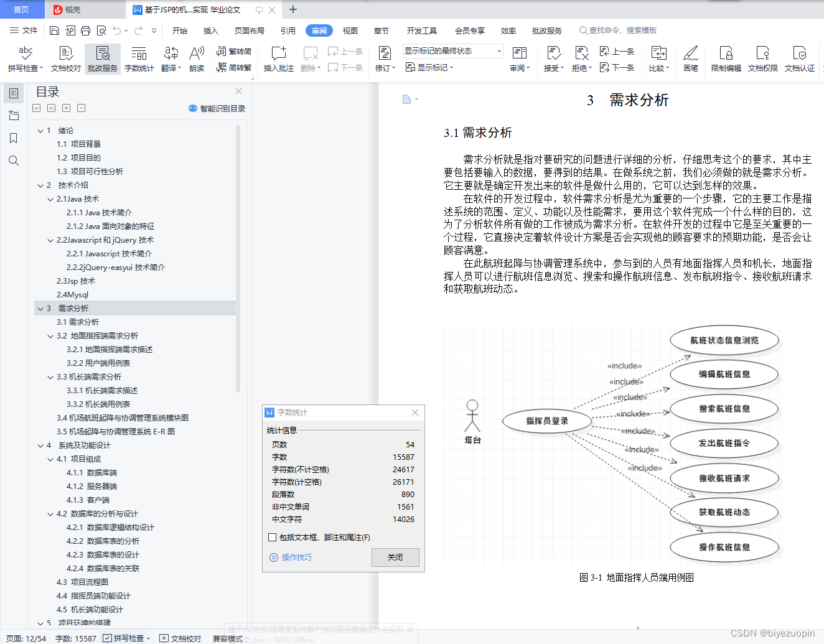Click the print icon in quick access toolbar
Viewport: 824px width, 644px height.
click(85, 30)
